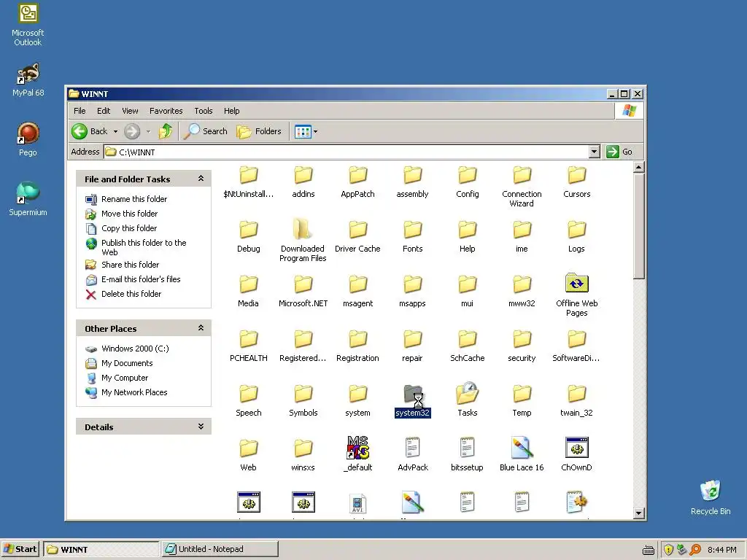Click Move this folder
This screenshot has width=747, height=560.
[x=122, y=214]
